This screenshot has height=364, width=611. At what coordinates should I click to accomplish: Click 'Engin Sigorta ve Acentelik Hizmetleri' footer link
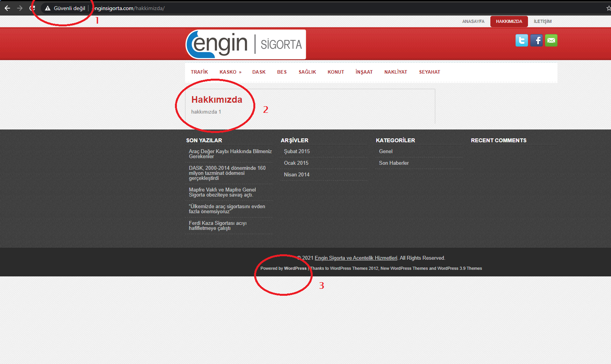pyautogui.click(x=356, y=258)
